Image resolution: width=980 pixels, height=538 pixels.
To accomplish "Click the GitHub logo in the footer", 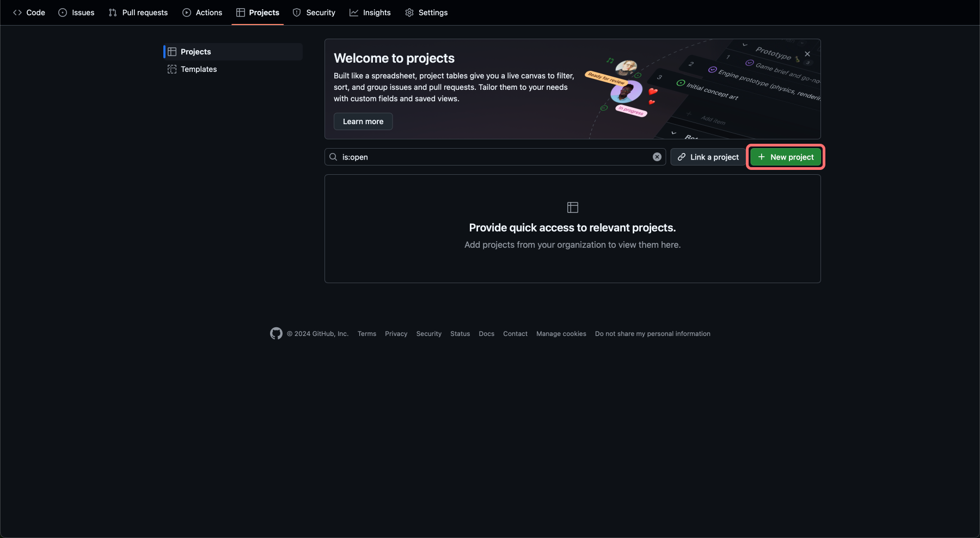I will coord(276,334).
